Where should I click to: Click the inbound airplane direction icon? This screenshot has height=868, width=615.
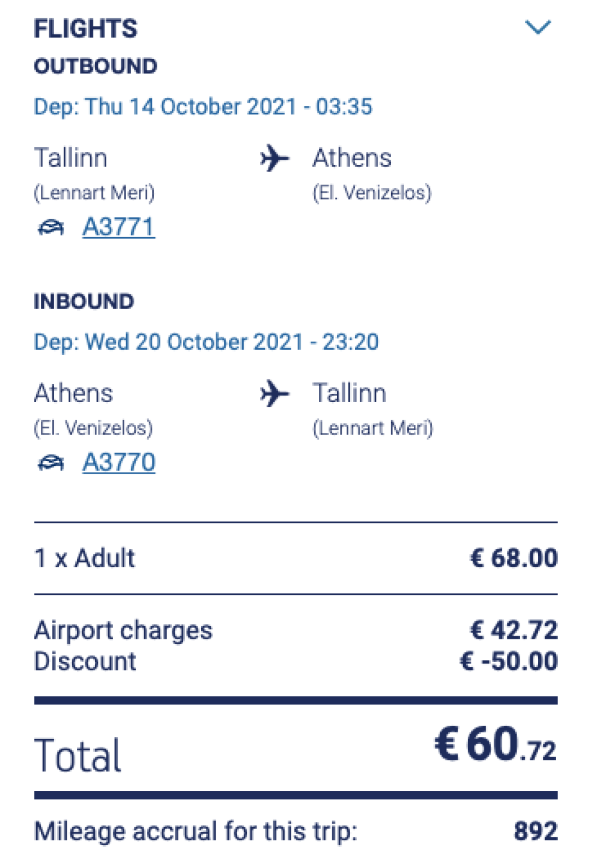click(x=274, y=394)
